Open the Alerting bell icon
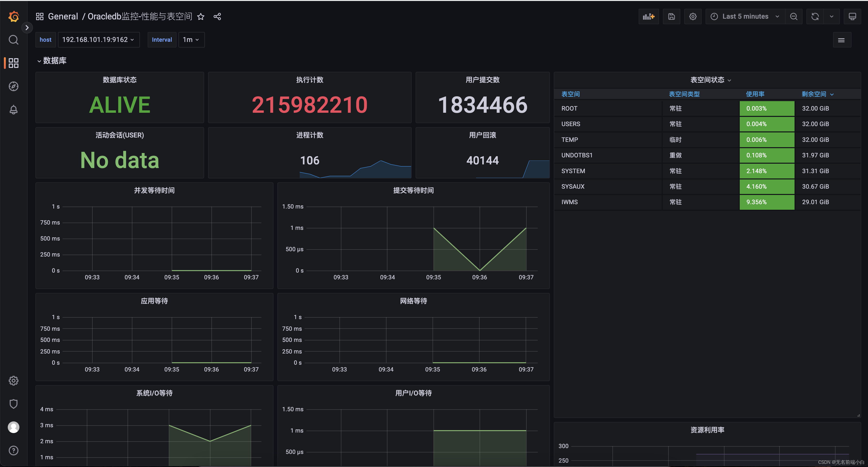Screen dimensions: 868x467 point(14,110)
